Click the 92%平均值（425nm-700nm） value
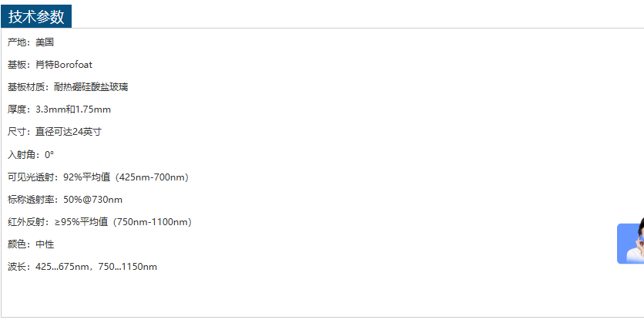The width and height of the screenshot is (644, 320). click(126, 177)
